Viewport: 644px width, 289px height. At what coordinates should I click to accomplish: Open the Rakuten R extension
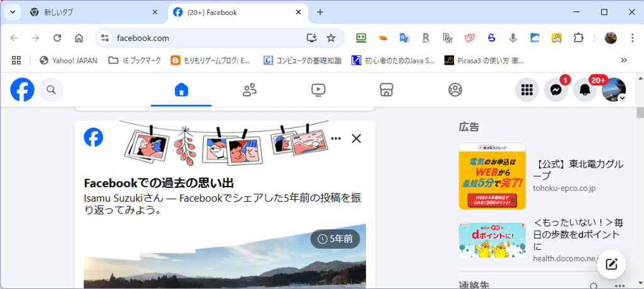point(426,38)
